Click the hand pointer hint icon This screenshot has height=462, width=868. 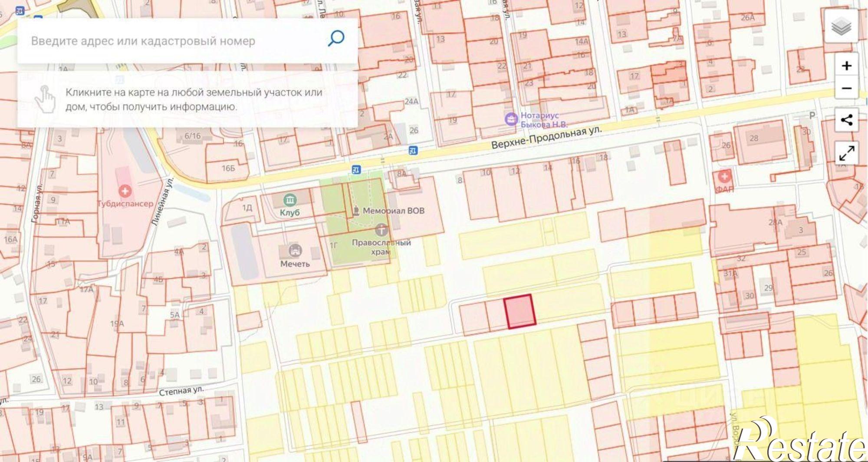(x=45, y=99)
